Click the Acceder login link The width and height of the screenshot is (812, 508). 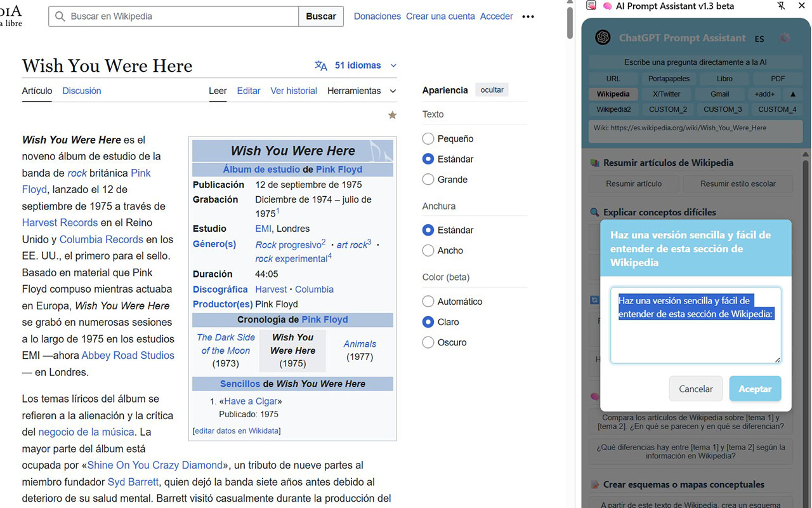coord(497,17)
